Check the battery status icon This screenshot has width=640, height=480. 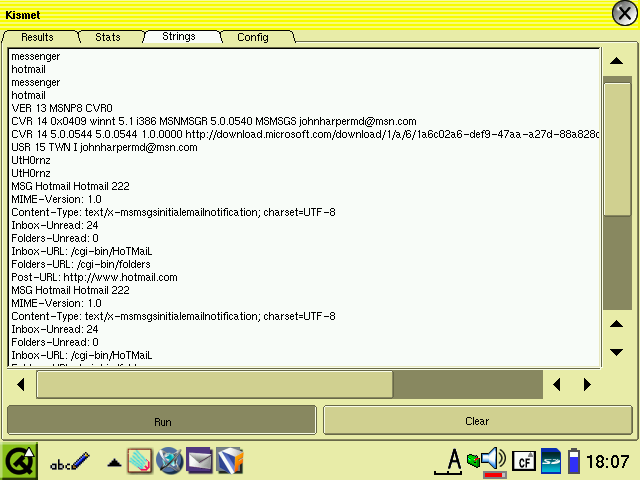pos(574,461)
